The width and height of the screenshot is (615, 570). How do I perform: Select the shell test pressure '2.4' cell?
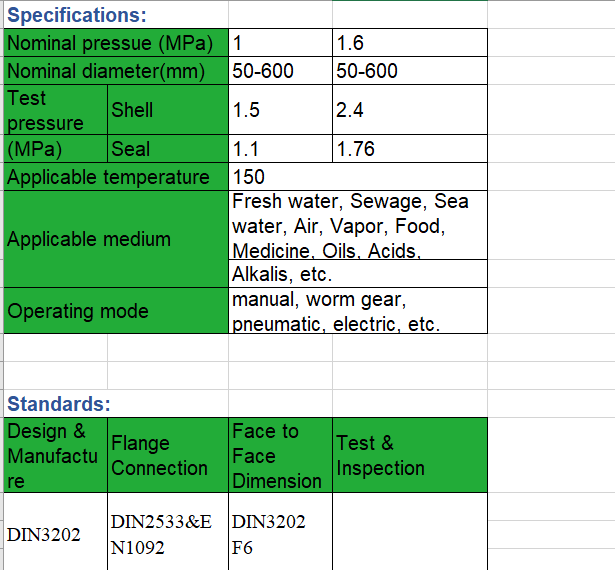(x=410, y=110)
